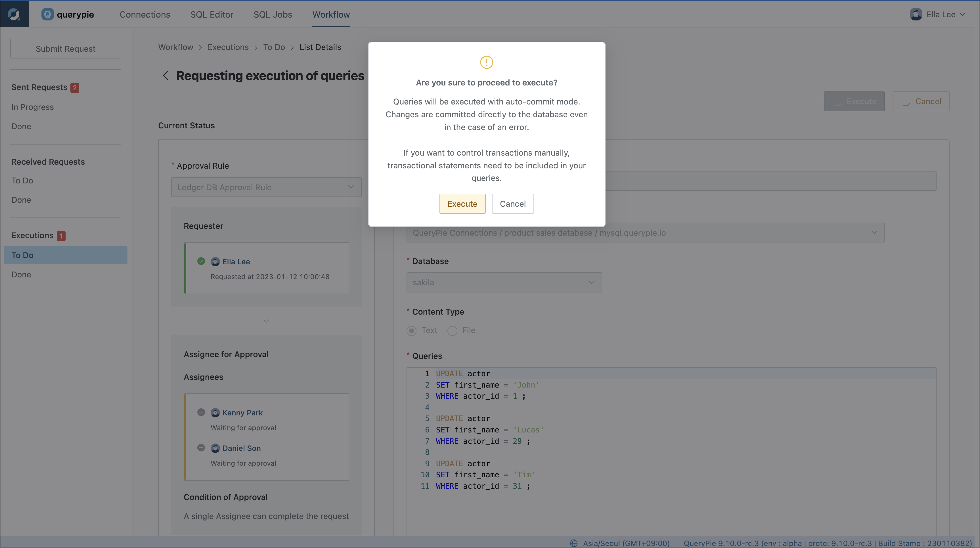
Task: Click List Details breadcrumb text
Action: tap(320, 47)
